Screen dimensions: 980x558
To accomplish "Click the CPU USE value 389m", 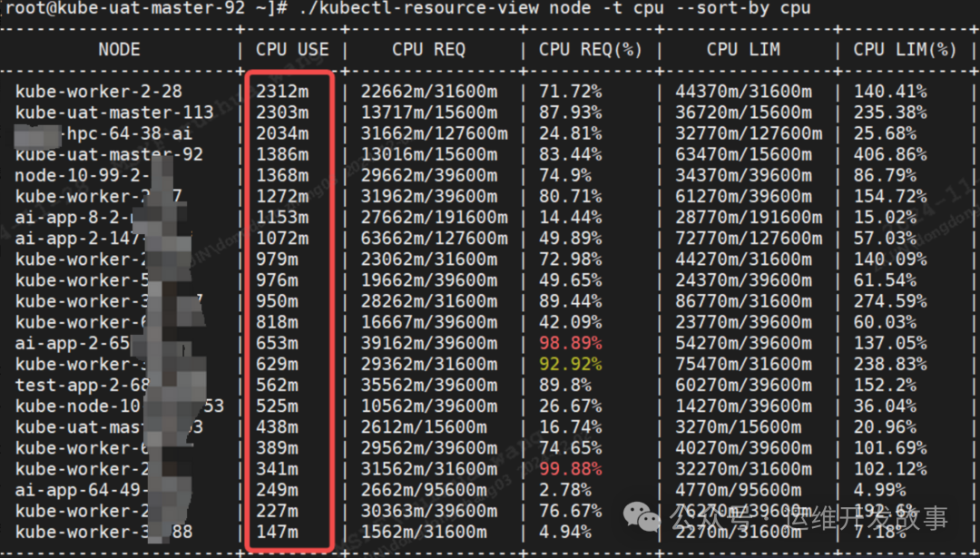I will click(277, 448).
